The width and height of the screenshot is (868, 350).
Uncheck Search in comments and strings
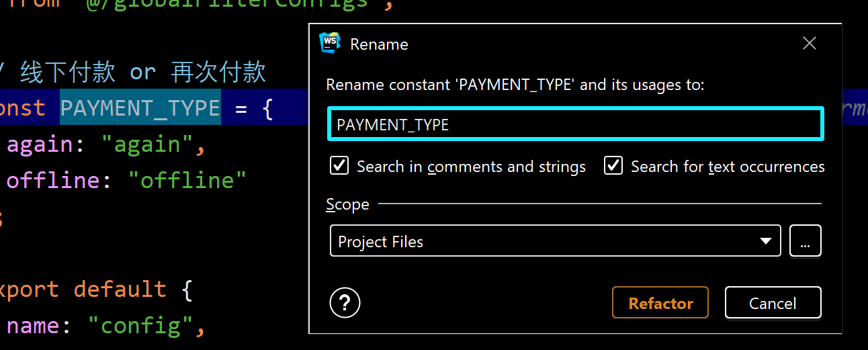[339, 166]
